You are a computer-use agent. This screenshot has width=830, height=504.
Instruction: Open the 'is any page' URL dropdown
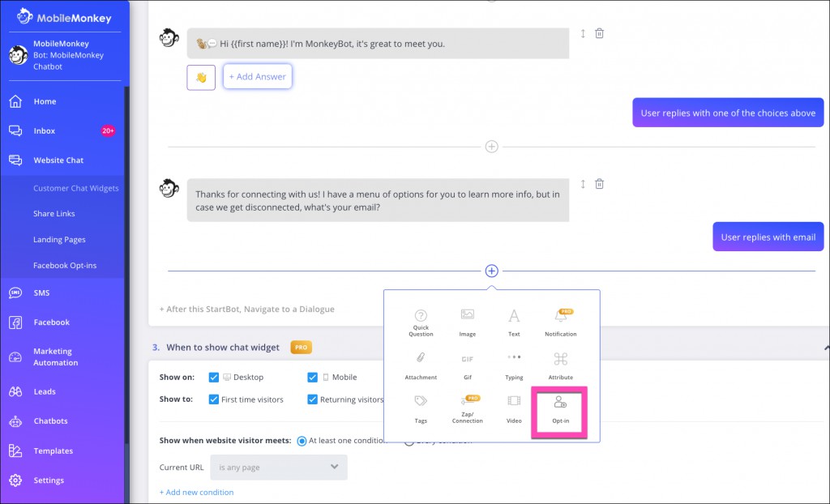pyautogui.click(x=279, y=468)
